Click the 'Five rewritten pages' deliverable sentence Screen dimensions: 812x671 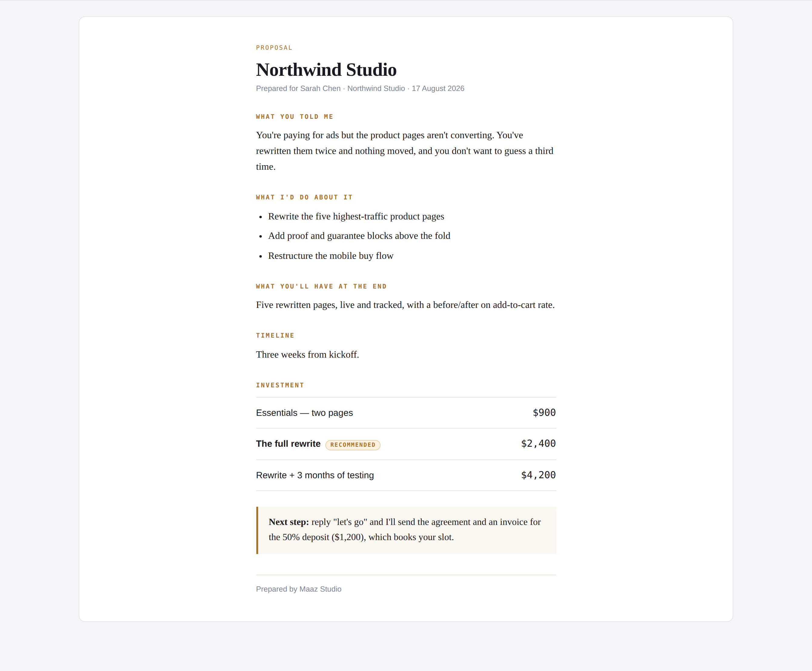click(405, 305)
